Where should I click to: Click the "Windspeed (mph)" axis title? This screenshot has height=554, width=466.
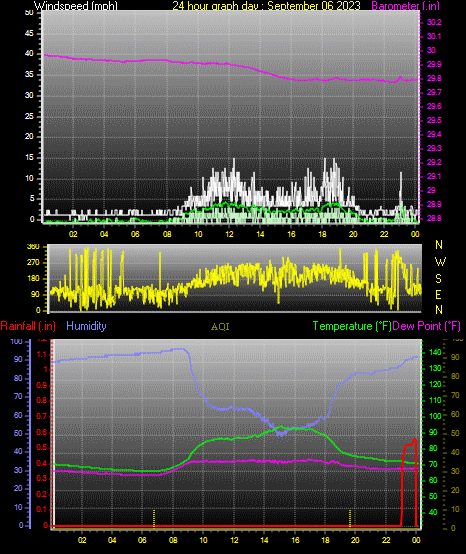pyautogui.click(x=76, y=6)
